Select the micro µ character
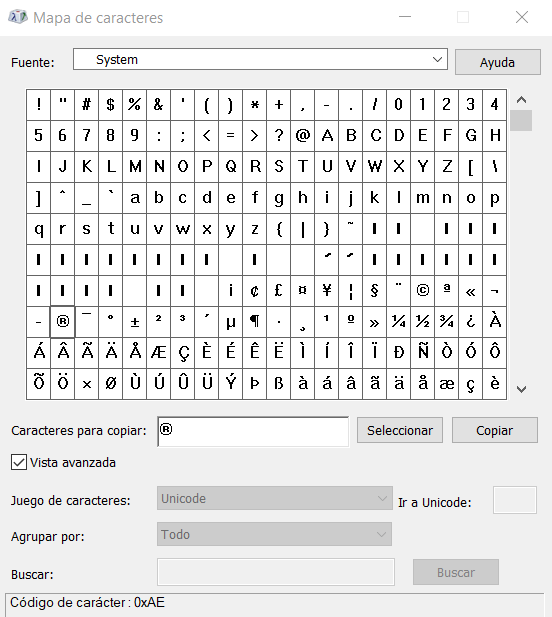552x617 pixels. click(x=231, y=322)
